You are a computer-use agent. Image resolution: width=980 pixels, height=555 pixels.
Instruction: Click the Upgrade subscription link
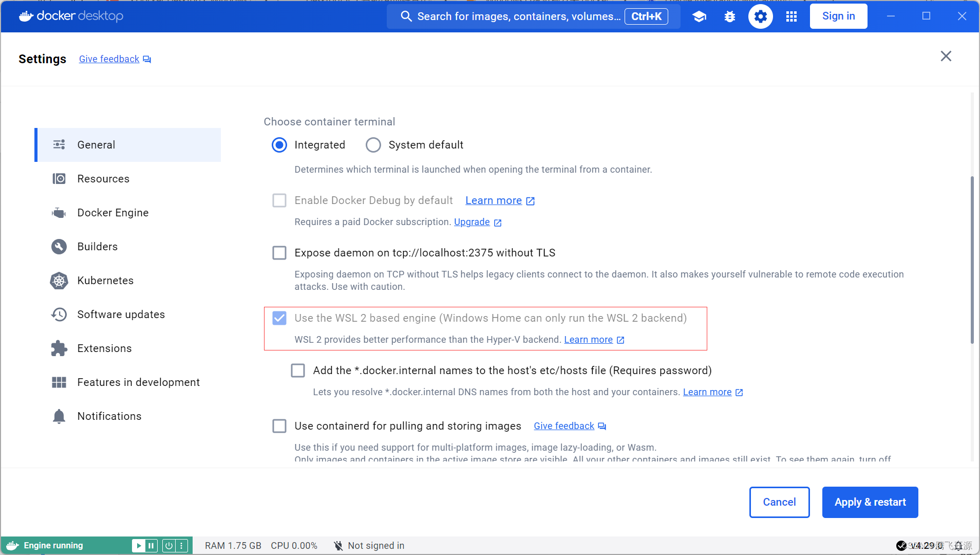[x=472, y=222]
